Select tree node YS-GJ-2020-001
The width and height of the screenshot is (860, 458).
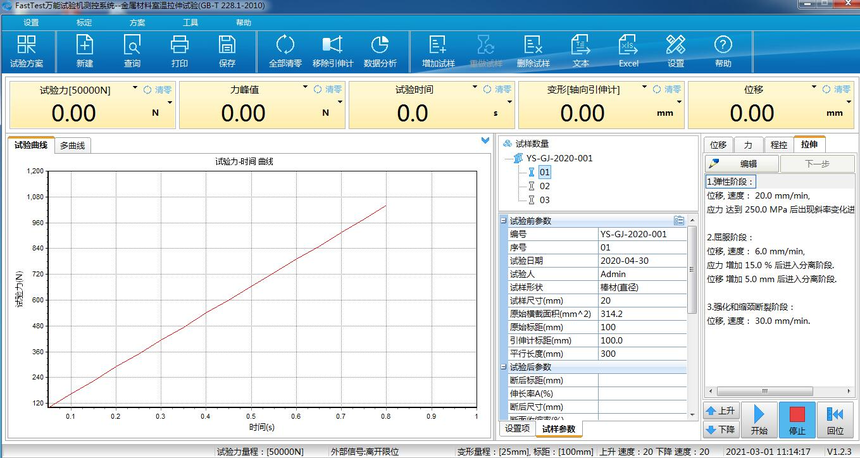pos(559,159)
